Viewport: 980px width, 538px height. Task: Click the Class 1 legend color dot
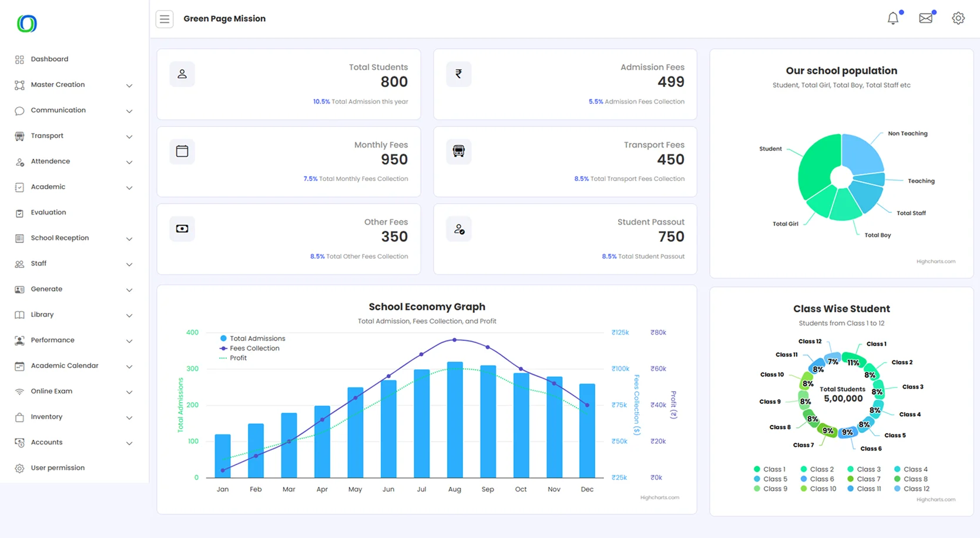(757, 469)
